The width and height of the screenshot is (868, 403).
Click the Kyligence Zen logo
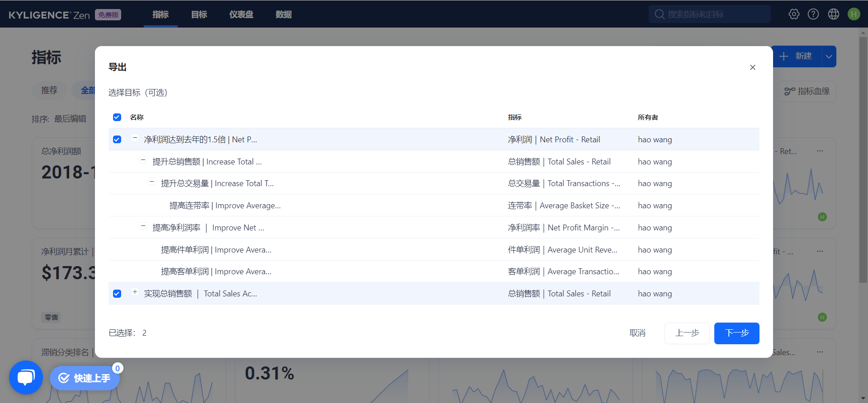pos(49,15)
